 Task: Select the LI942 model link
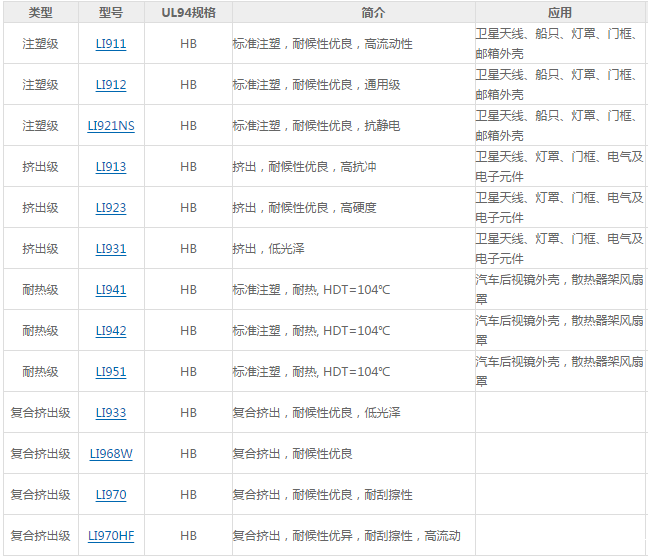[111, 331]
